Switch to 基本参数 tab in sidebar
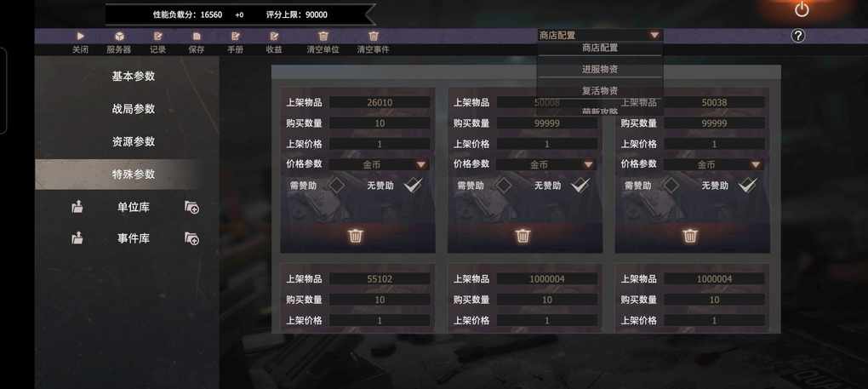This screenshot has height=389, width=868. point(134,77)
